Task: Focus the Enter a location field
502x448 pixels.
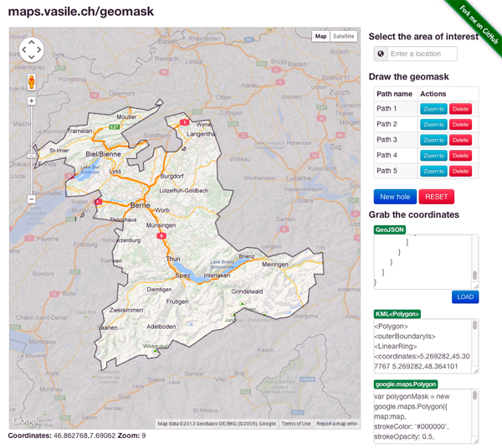Action: [423, 54]
